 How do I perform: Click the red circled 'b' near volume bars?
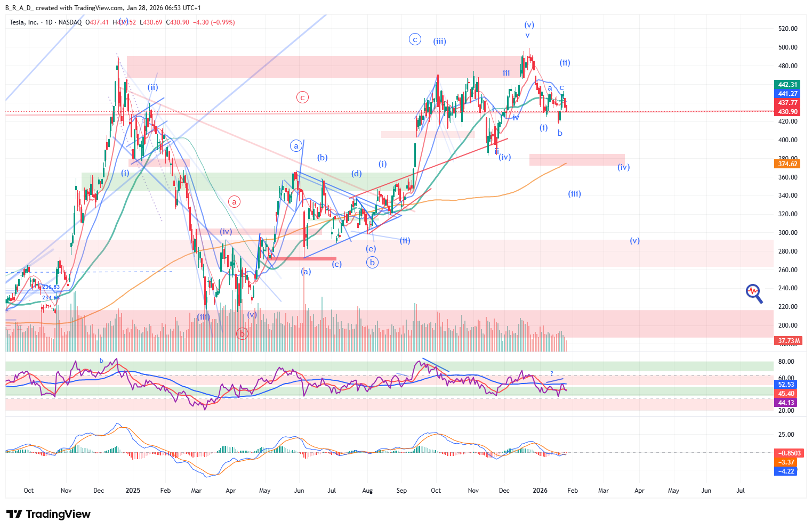coord(242,334)
